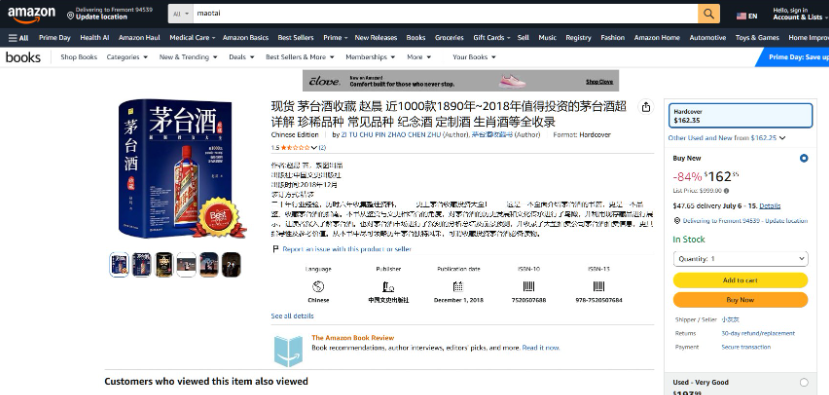Open Prime Day in the nav bar

(x=54, y=38)
